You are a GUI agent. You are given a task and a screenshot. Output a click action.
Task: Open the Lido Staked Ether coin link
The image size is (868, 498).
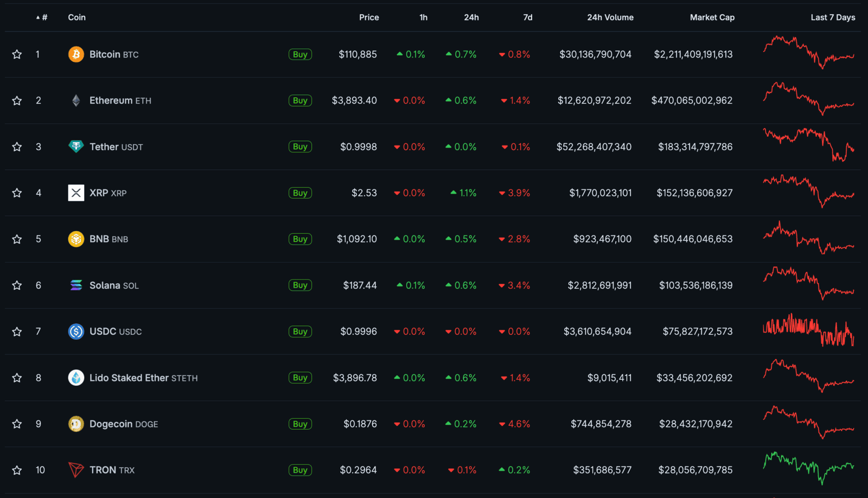tap(129, 378)
